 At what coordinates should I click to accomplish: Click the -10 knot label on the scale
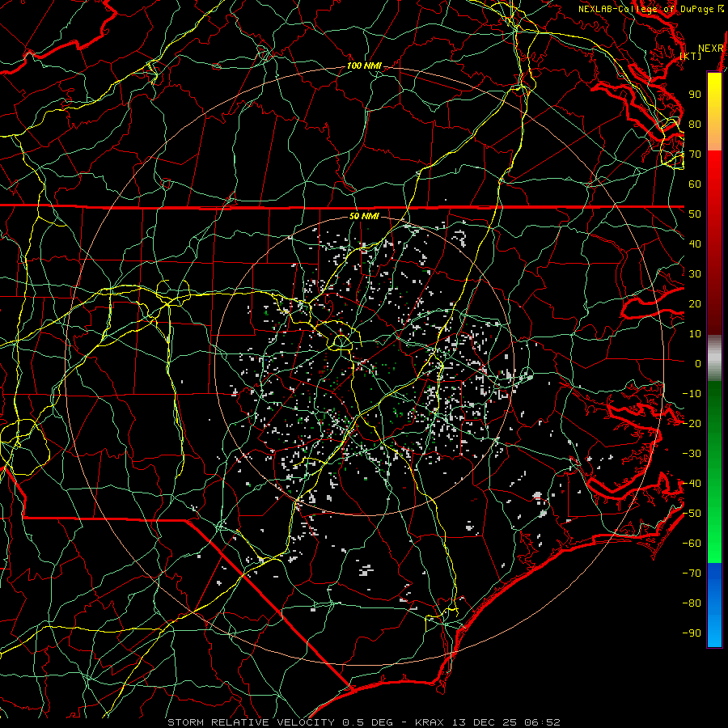(692, 394)
